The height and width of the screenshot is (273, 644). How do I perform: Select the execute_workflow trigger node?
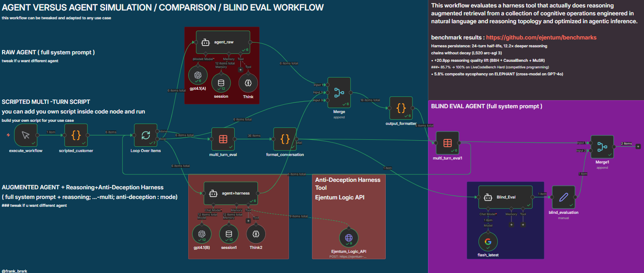25,135
